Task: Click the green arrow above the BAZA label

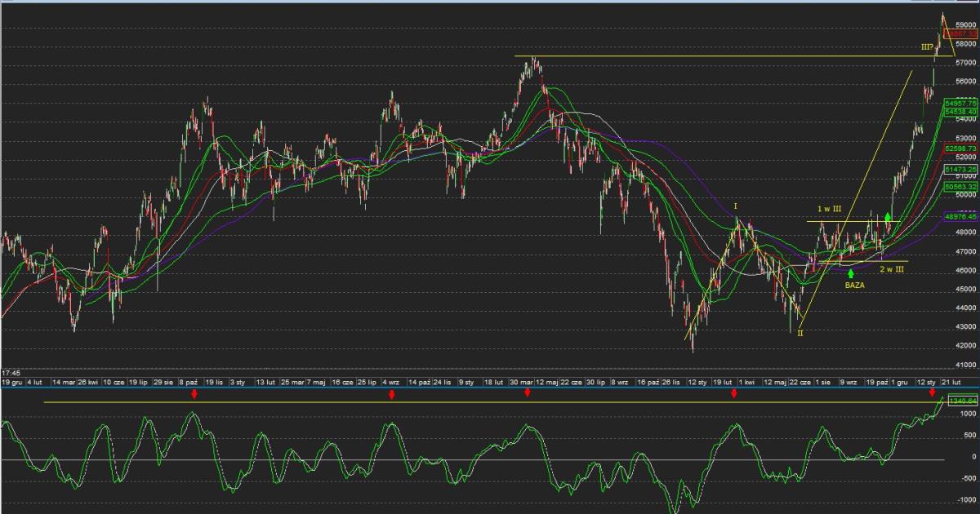Action: click(x=851, y=273)
